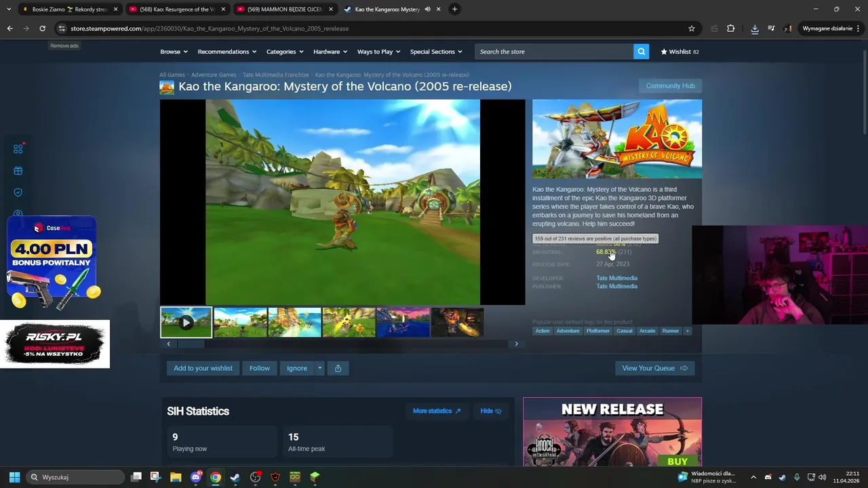The image size is (868, 488).
Task: Open the sidebar gift icon
Action: (x=18, y=171)
